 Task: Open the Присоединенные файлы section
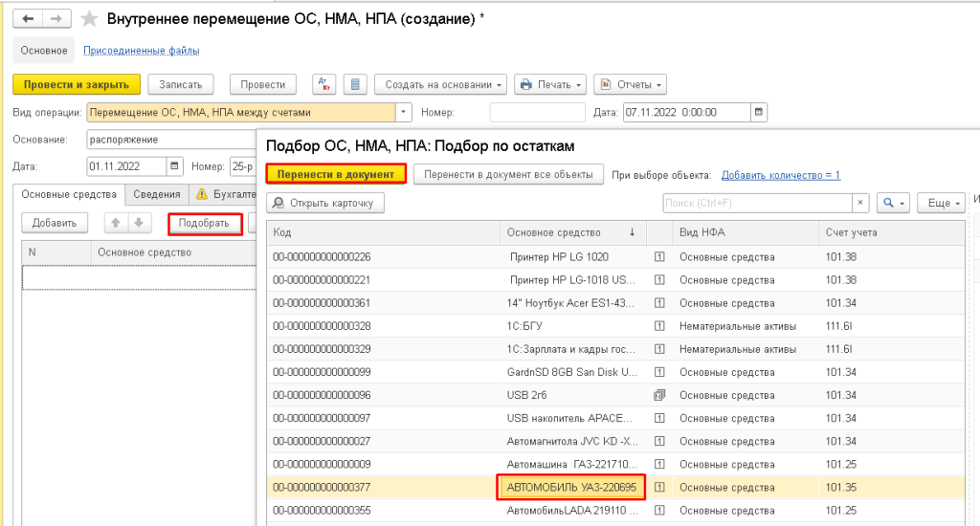142,51
